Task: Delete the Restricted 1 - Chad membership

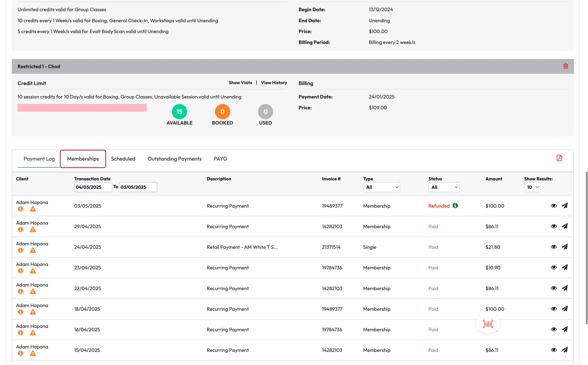Action: tap(566, 66)
